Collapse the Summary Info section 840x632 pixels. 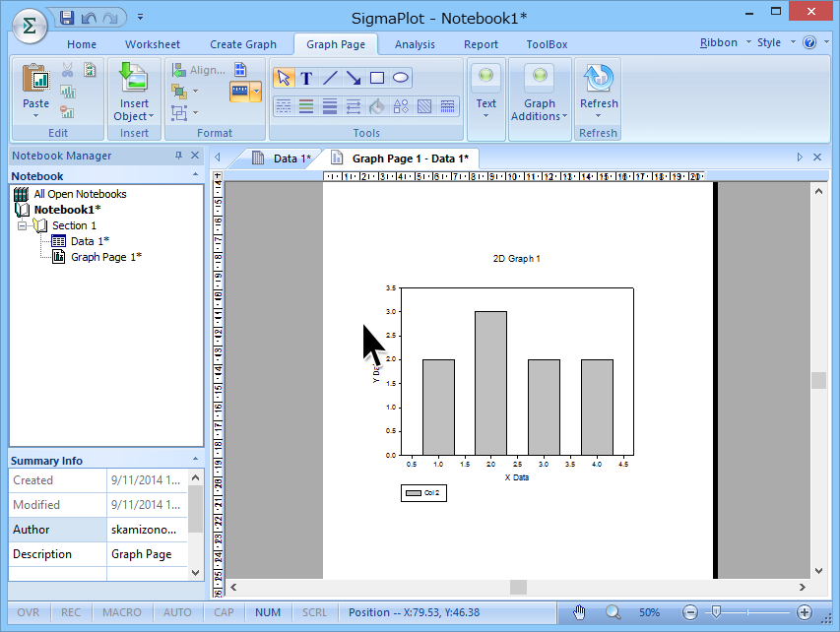tap(195, 460)
